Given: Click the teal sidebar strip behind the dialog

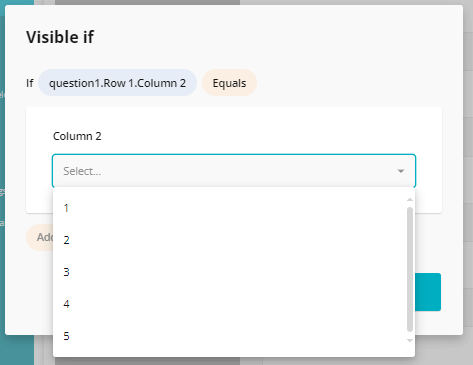Looking at the screenshot, I should (x=17, y=350).
